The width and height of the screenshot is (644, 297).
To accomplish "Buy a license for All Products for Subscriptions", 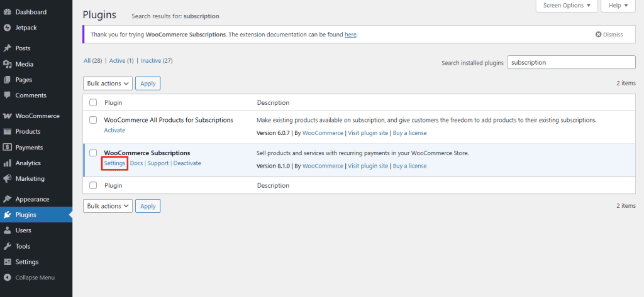I will 410,133.
